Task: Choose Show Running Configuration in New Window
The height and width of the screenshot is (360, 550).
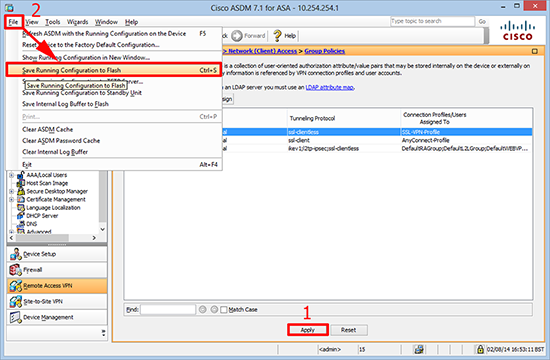Action: click(114, 58)
